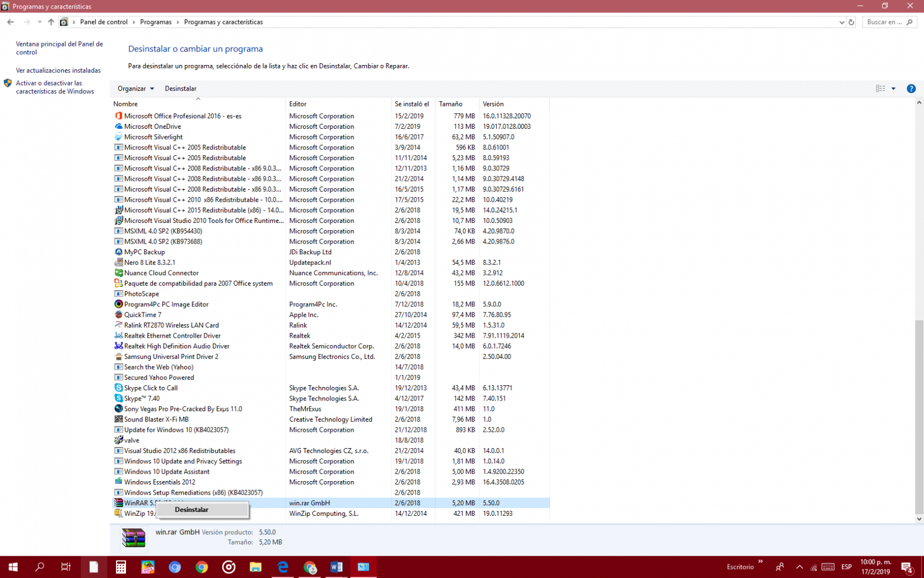Click the help question mark icon
924x578 pixels.
(911, 88)
